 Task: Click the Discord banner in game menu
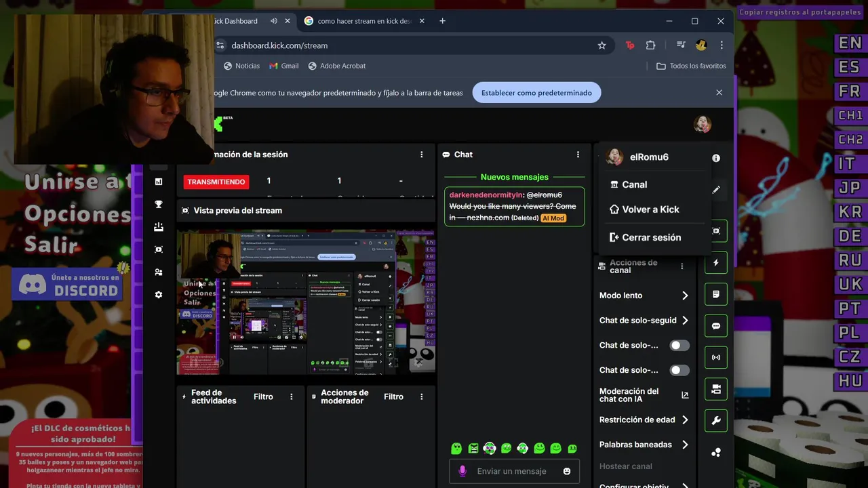[x=68, y=285]
